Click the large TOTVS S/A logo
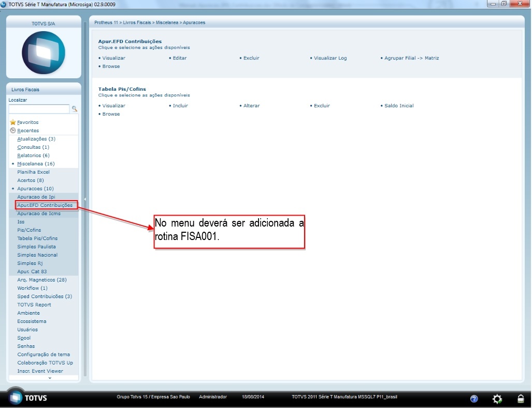This screenshot has height=408, width=532. 44,52
